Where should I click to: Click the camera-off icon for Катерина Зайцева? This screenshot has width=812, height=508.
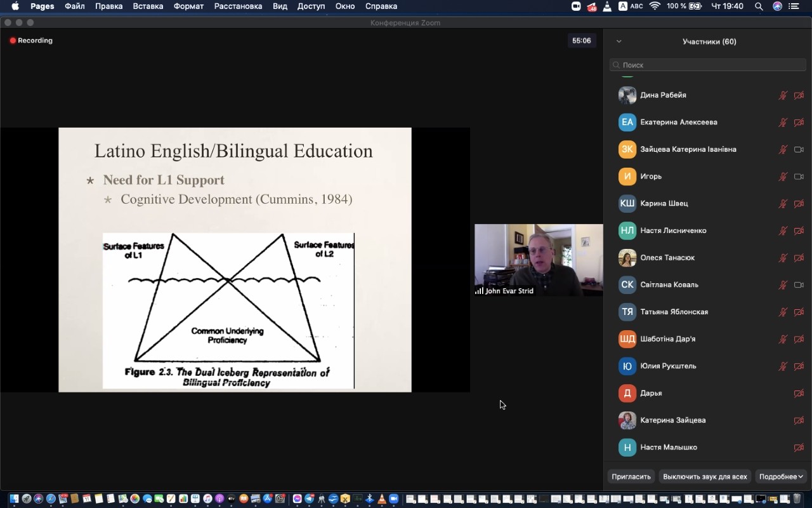[799, 420]
